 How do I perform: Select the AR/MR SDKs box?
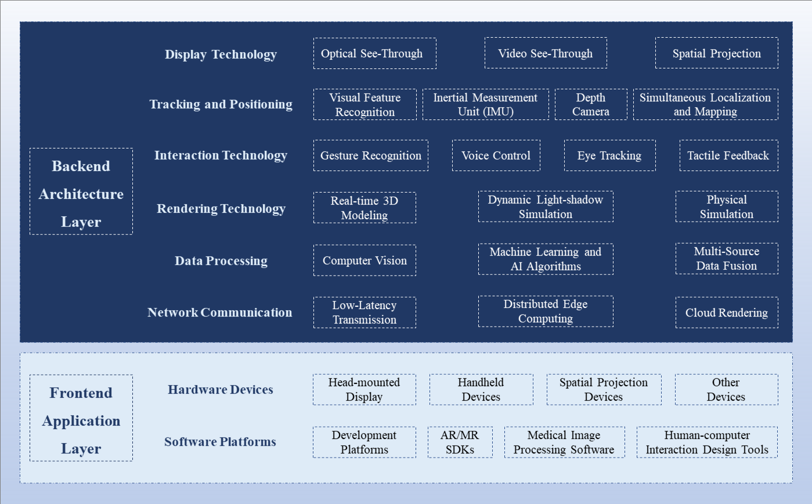pos(460,443)
